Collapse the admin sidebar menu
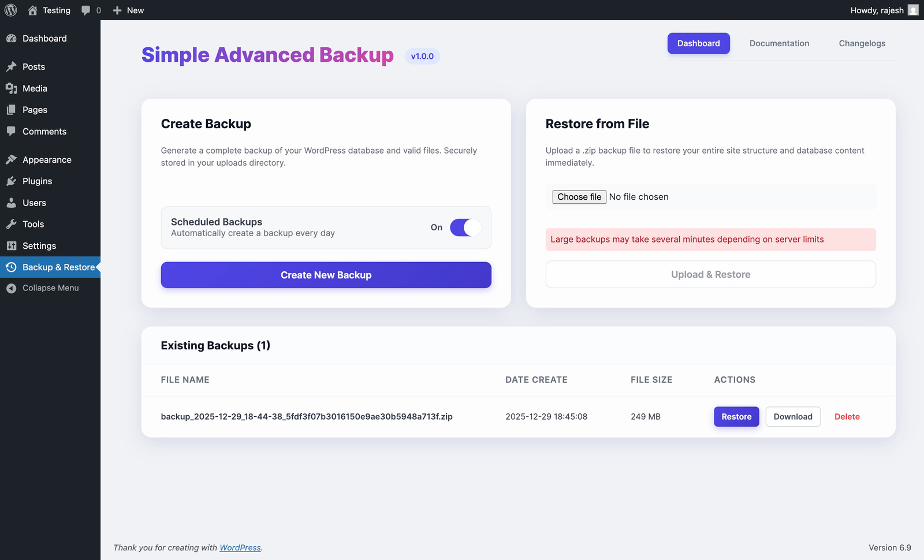 pyautogui.click(x=50, y=288)
